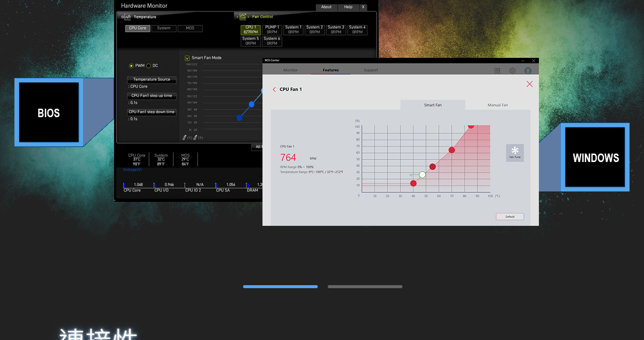
Task: Click the RPM Range 0% ~ 100% text
Action: [x=297, y=167]
